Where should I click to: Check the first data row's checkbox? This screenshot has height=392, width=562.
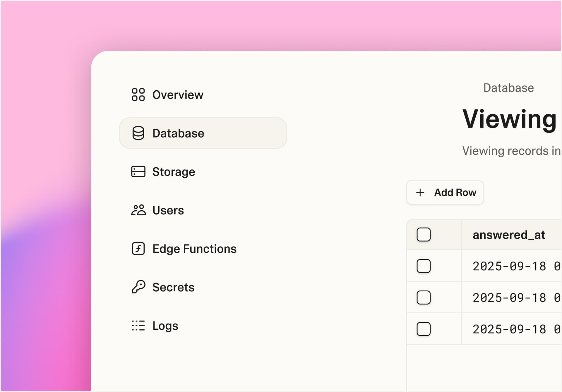pos(424,266)
